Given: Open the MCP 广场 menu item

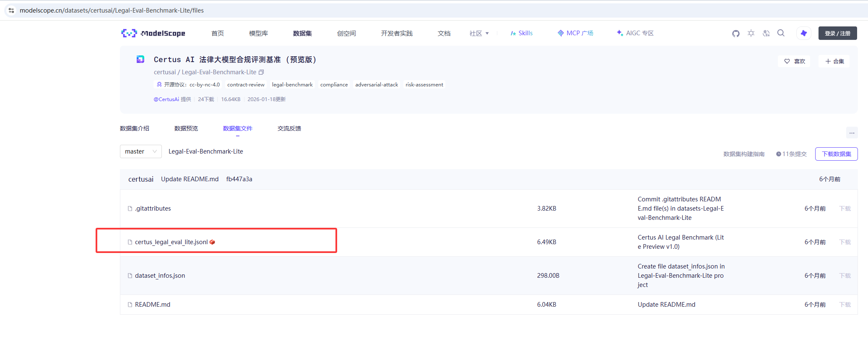Looking at the screenshot, I should [575, 33].
